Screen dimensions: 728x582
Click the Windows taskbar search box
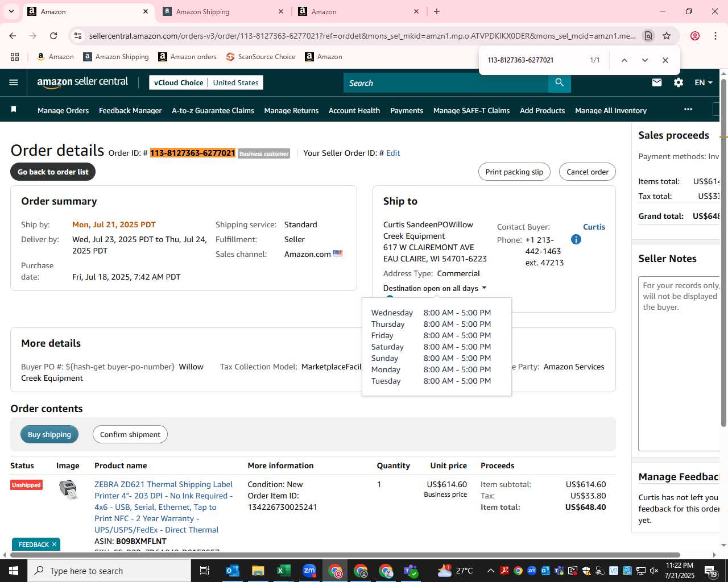(x=109, y=571)
